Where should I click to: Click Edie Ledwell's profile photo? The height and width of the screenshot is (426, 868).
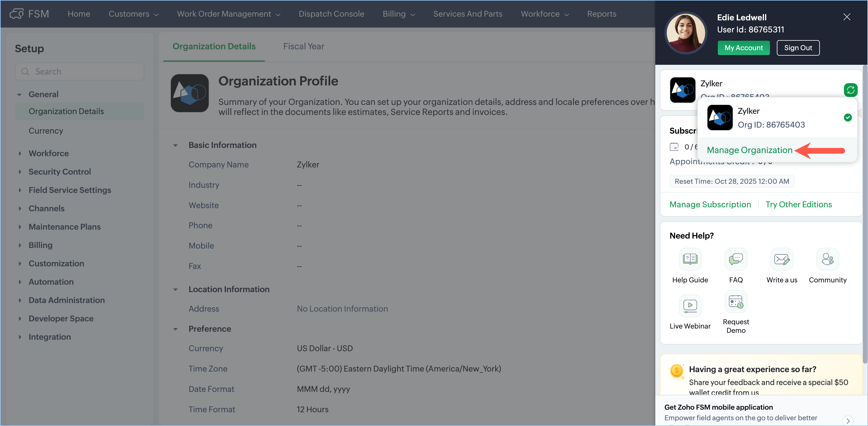tap(686, 33)
